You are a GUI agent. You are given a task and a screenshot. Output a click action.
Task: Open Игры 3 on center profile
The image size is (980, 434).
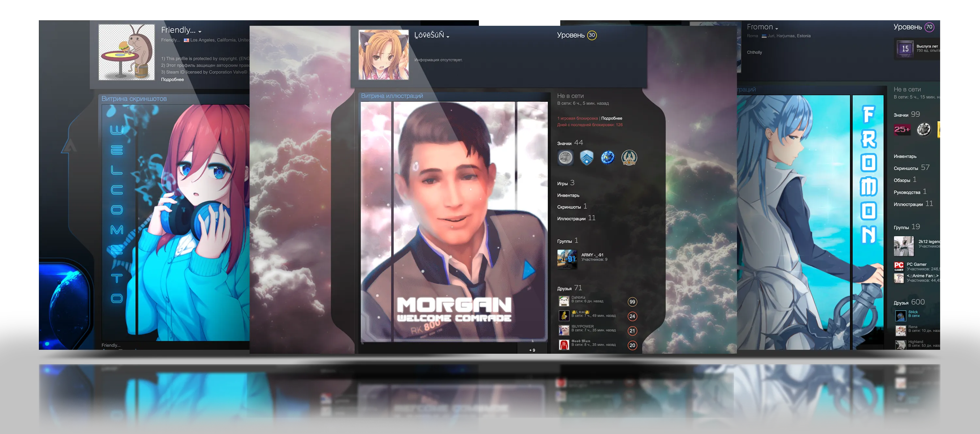click(x=566, y=183)
